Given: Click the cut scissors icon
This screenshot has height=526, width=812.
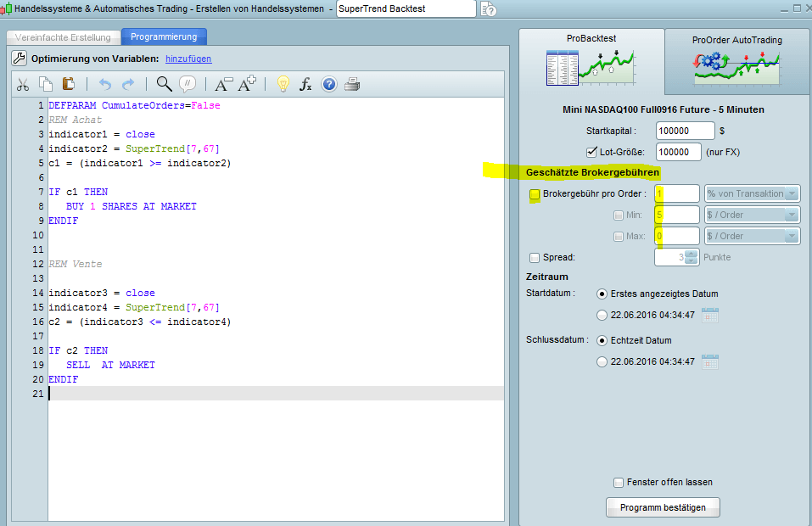Looking at the screenshot, I should click(23, 84).
